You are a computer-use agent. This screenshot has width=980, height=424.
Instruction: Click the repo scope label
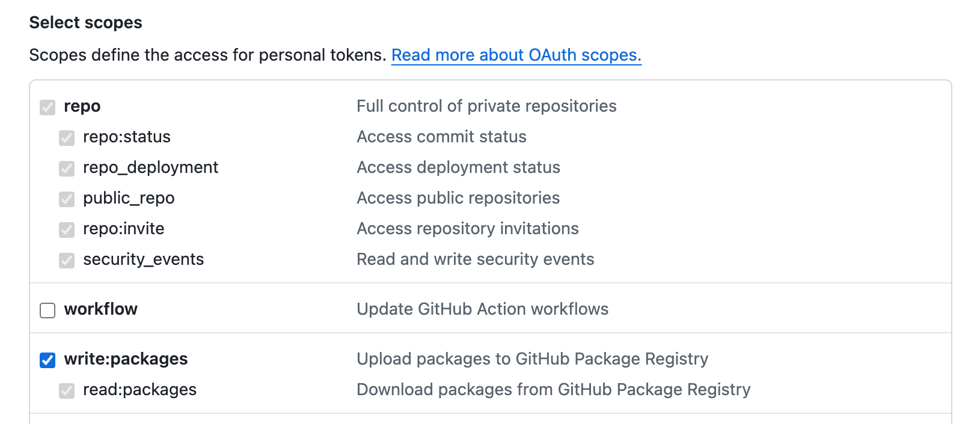tap(82, 106)
